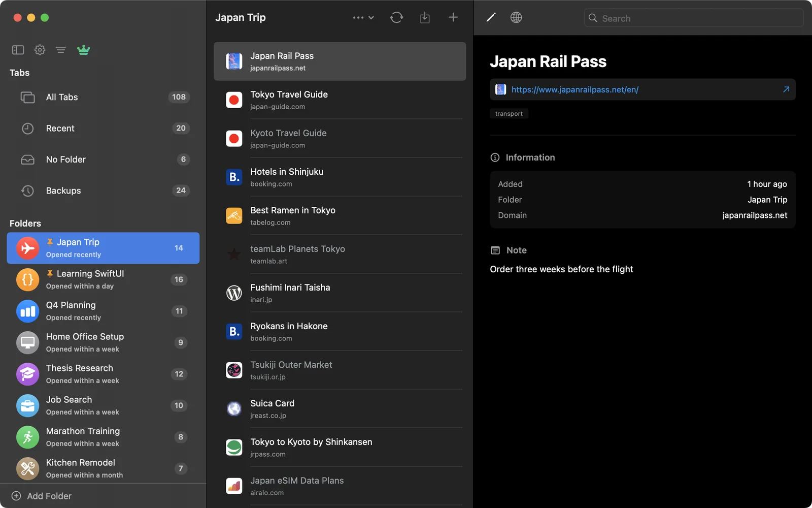Click the Fushimi Inari Taisha WordPress favicon

click(234, 293)
